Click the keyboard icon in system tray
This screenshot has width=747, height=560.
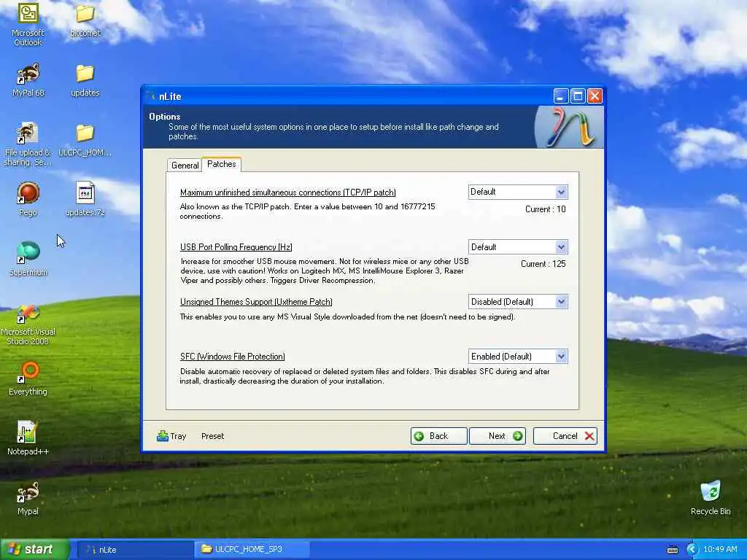(672, 550)
